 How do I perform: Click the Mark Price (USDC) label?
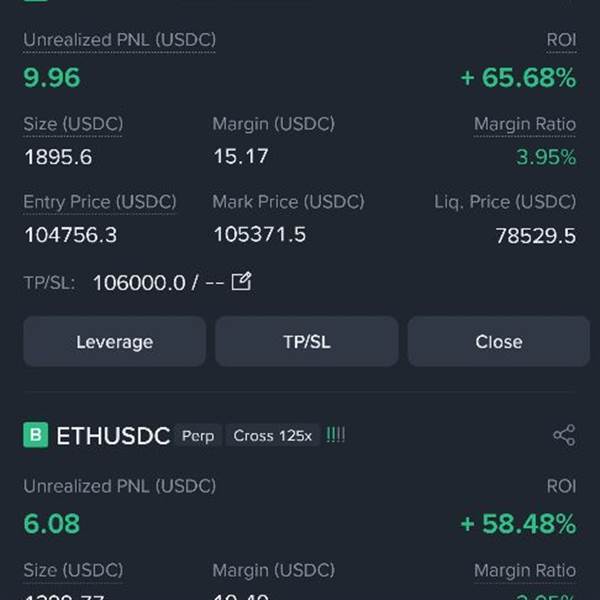[288, 202]
